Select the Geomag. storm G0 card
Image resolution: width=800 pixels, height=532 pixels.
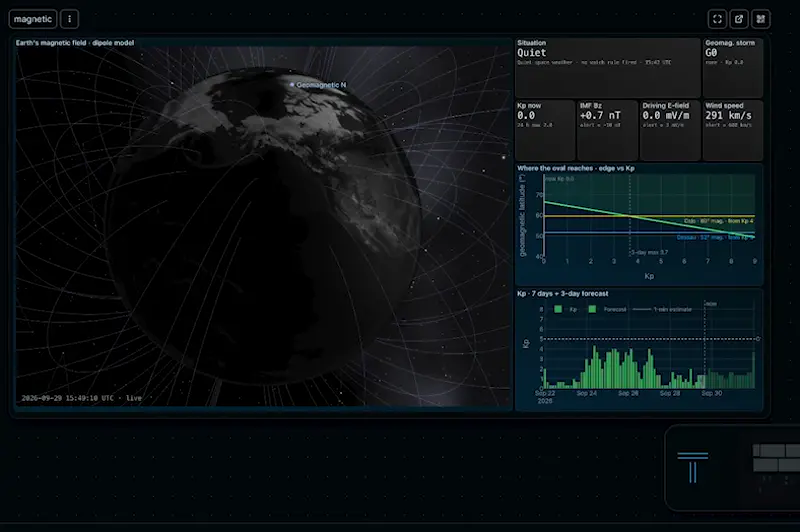[x=733, y=67]
